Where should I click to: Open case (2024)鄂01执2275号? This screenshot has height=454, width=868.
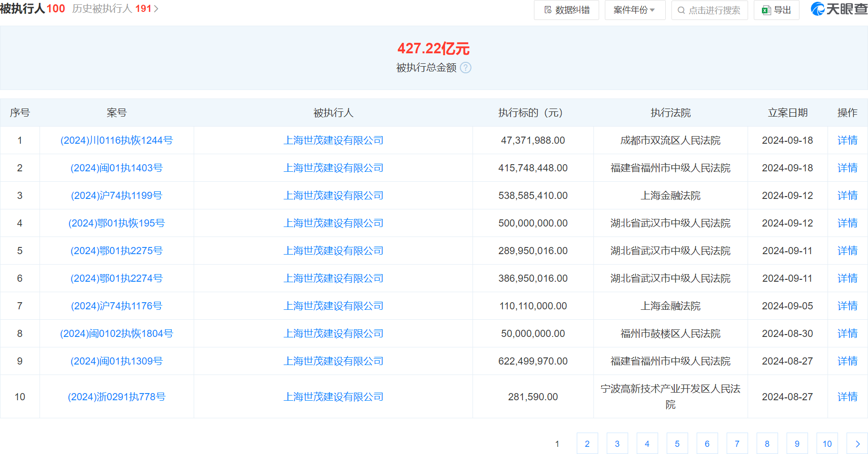pos(117,251)
